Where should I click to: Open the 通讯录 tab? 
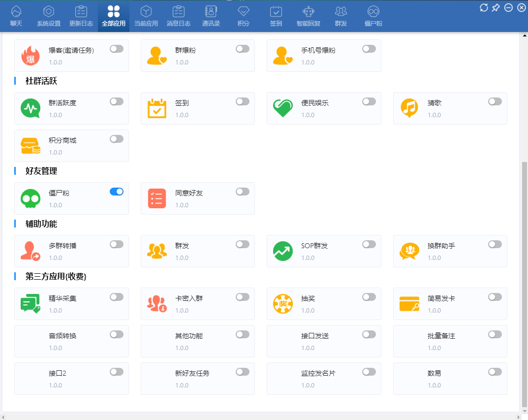[x=211, y=12]
